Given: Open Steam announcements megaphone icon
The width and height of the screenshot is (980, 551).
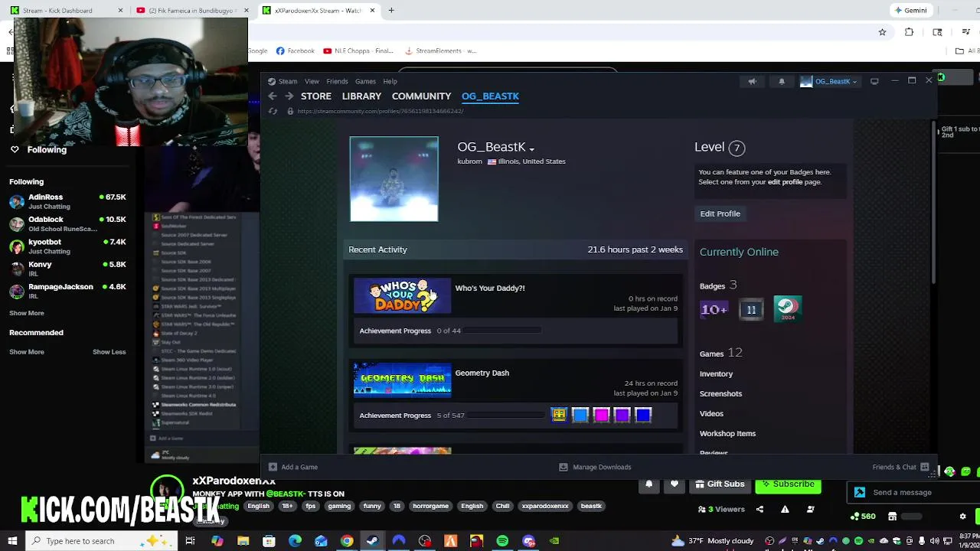Looking at the screenshot, I should [x=752, y=81].
